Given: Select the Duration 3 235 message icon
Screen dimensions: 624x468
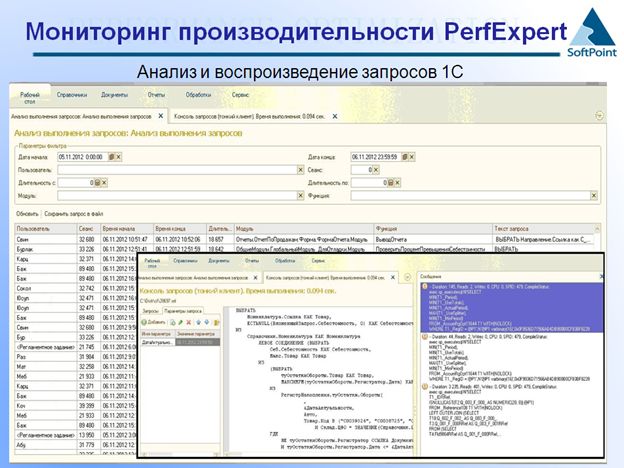Looking at the screenshot, I should tap(425, 386).
